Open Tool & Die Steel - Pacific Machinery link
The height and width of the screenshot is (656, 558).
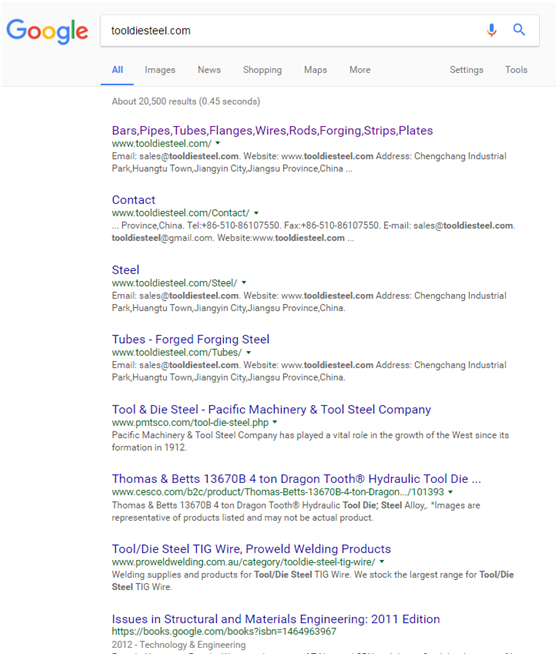tap(271, 409)
